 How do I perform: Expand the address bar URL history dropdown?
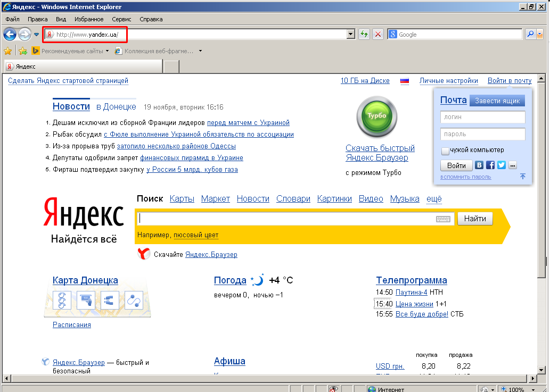(x=351, y=35)
